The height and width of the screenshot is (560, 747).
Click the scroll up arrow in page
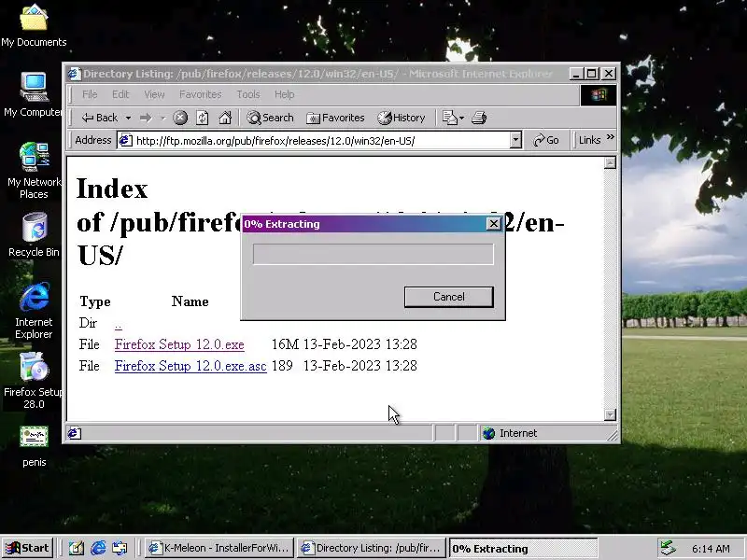click(611, 163)
